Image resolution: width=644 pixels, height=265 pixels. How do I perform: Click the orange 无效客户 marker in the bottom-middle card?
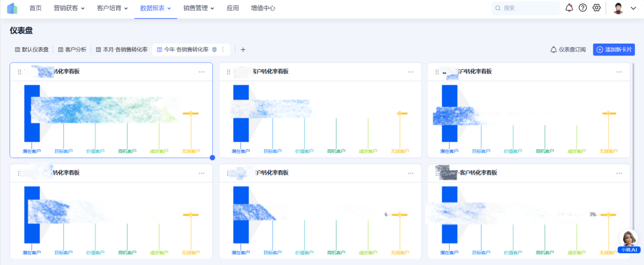point(400,215)
